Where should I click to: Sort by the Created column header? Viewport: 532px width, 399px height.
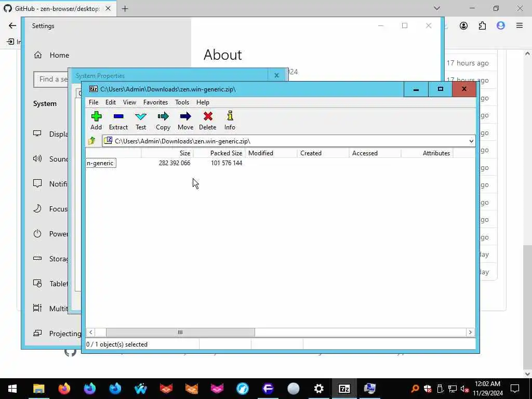coord(323,153)
